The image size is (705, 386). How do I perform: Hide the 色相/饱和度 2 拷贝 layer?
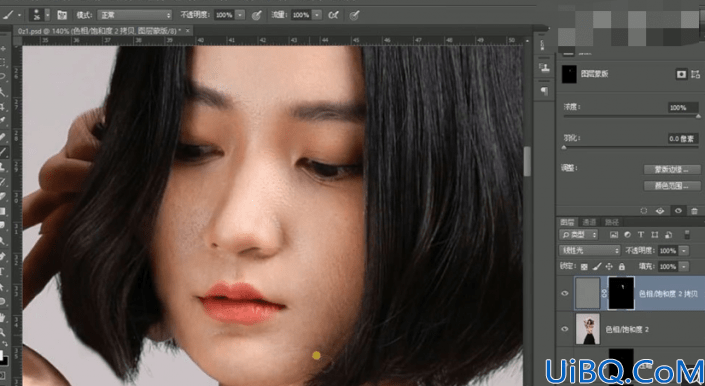click(565, 293)
